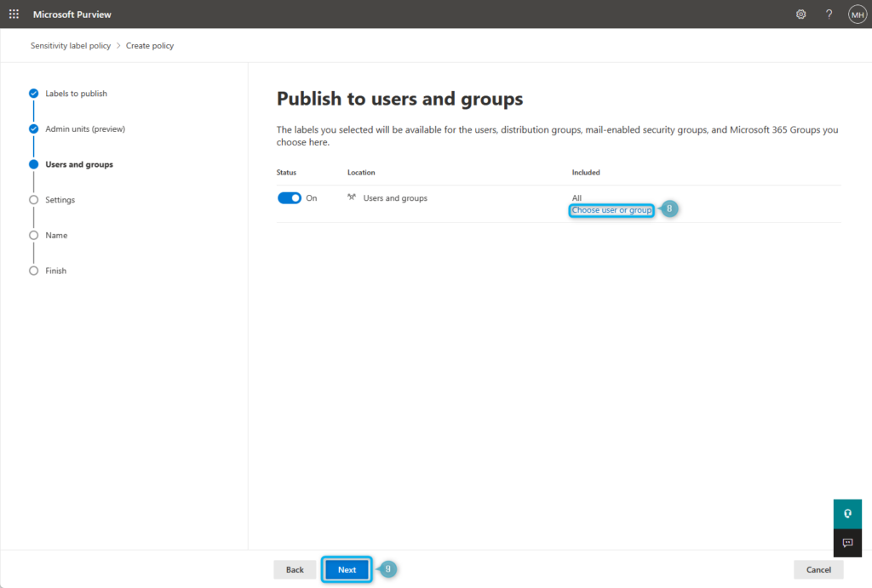Open the Choose user or group link

click(x=611, y=209)
